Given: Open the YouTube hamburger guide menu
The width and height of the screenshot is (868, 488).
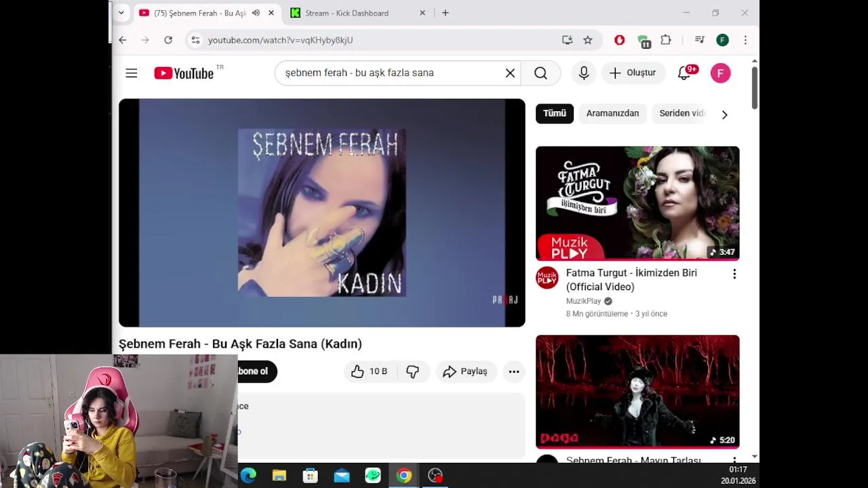Looking at the screenshot, I should pyautogui.click(x=132, y=73).
